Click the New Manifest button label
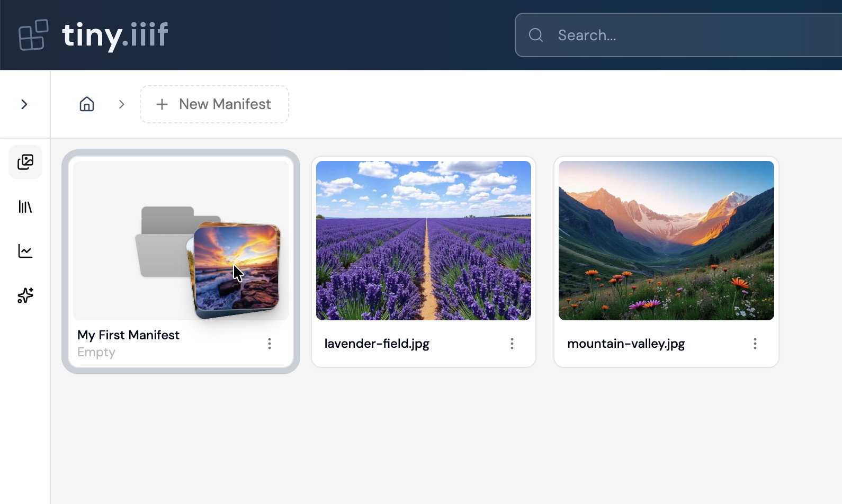The height and width of the screenshot is (504, 842). pyautogui.click(x=225, y=104)
